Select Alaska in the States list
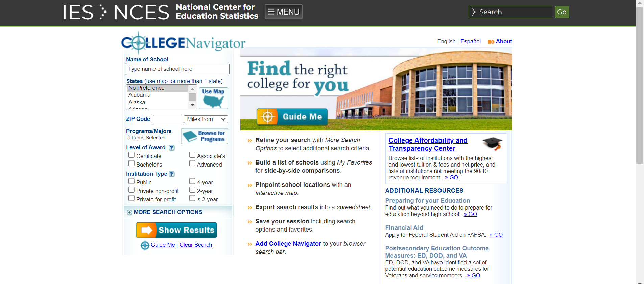 158,102
